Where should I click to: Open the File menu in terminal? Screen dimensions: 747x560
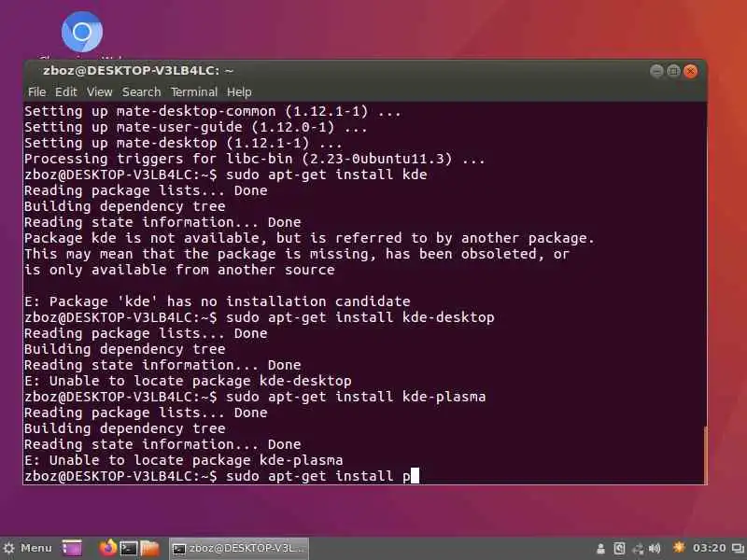36,91
